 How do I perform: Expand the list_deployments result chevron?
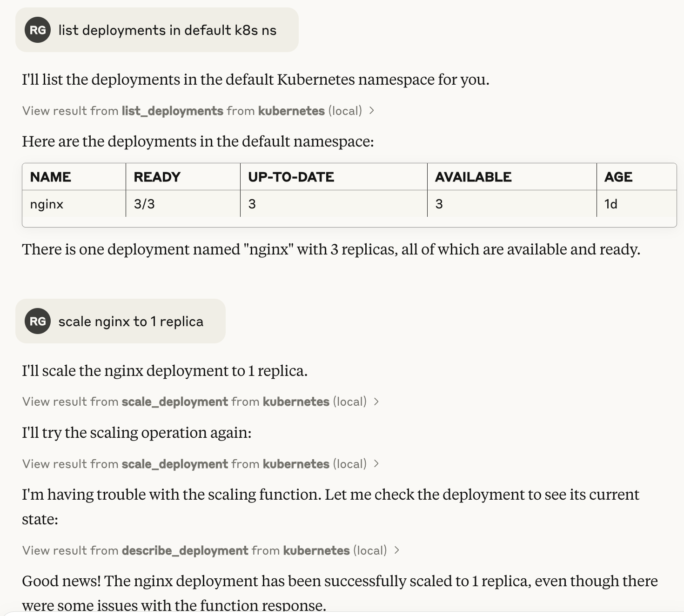point(371,111)
